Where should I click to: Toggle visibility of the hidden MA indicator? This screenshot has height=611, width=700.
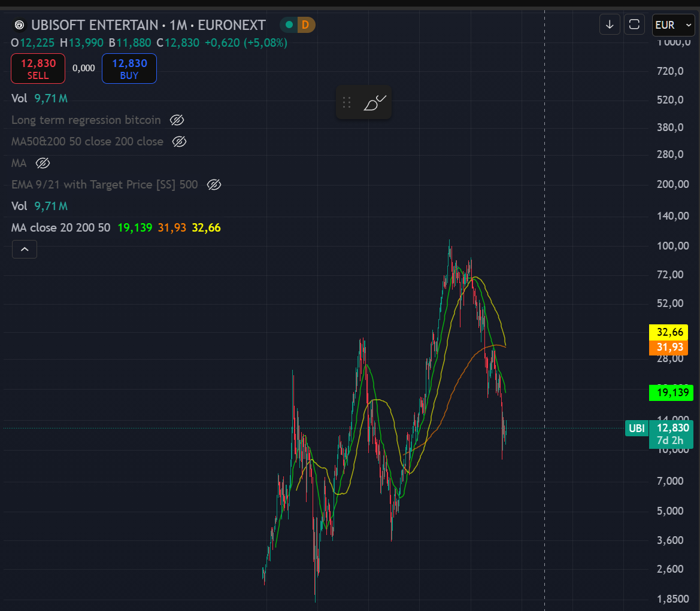43,163
